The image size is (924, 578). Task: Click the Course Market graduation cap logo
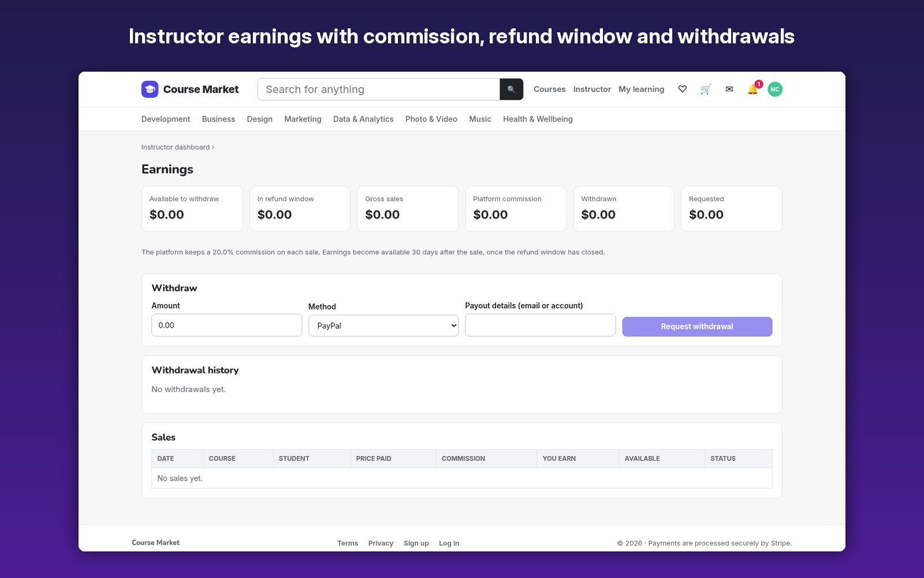pos(150,89)
